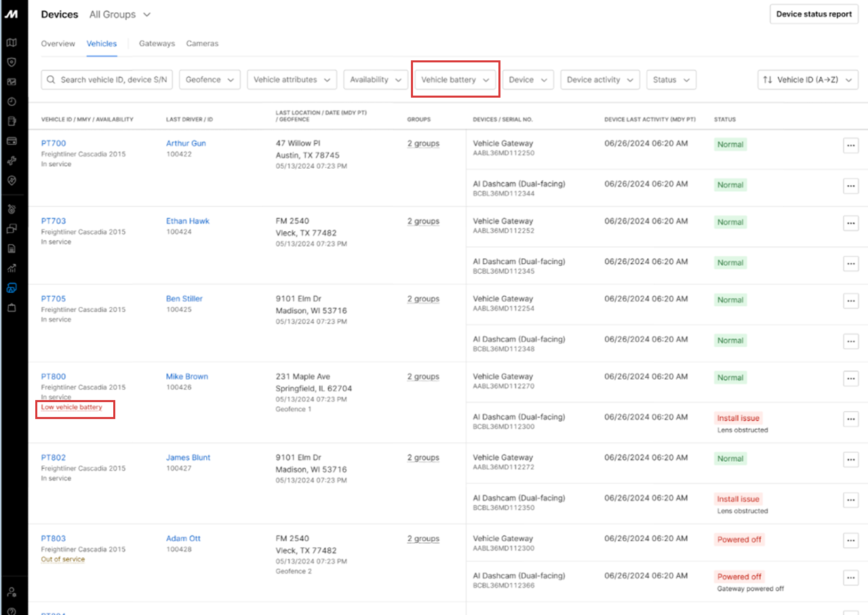Click the wrench maintenance icon in sidebar

12,161
